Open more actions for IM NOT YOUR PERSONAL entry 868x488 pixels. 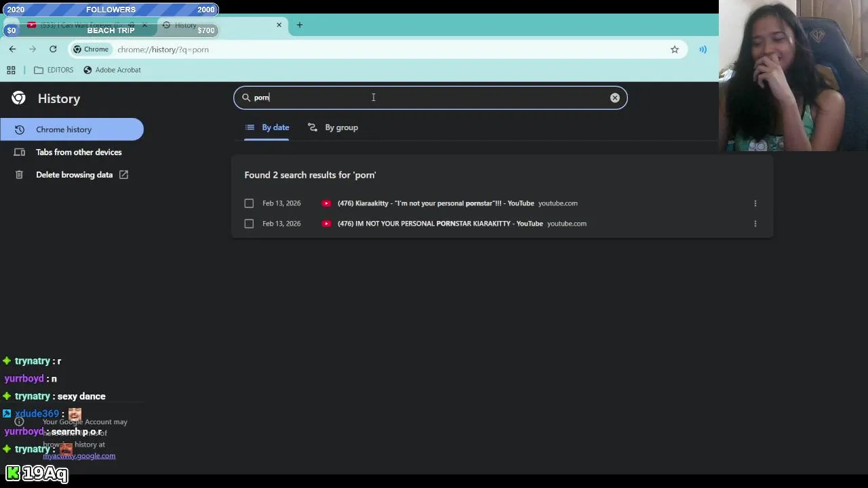pyautogui.click(x=755, y=224)
